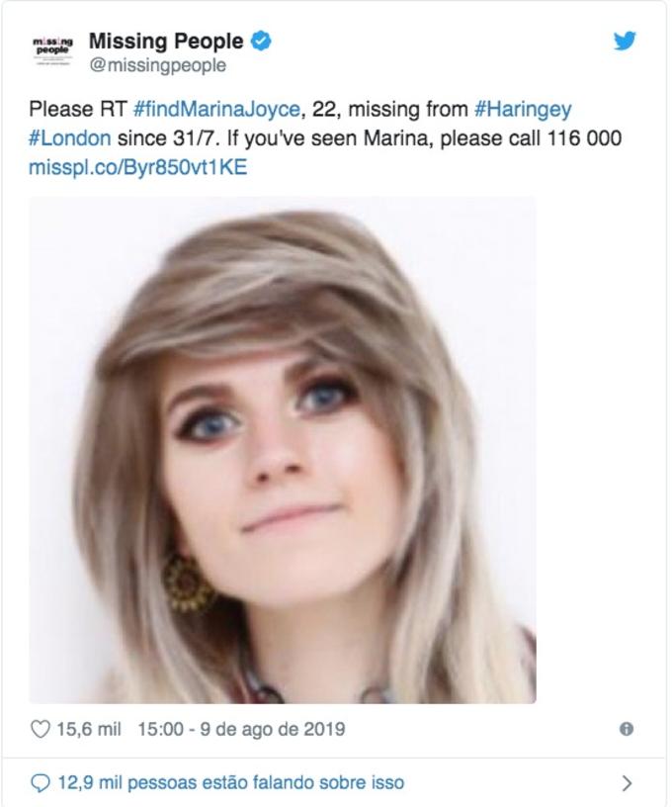Open '12,9 mil pessoas estão falando sobre isso'
672x807 pixels.
(x=231, y=783)
